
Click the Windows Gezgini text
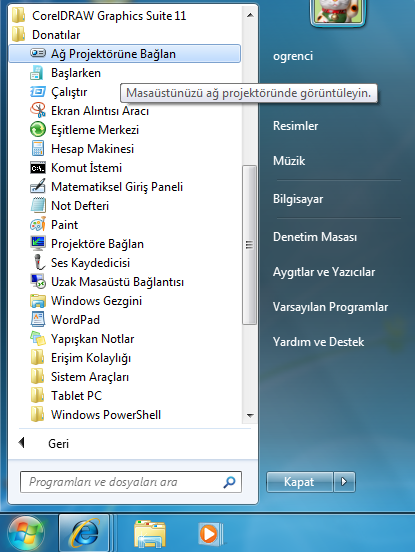point(96,301)
